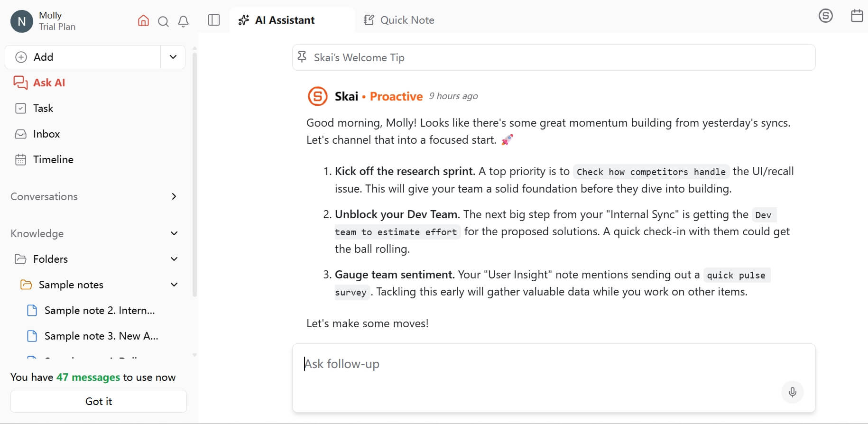Open notifications bell icon
The width and height of the screenshot is (868, 424).
pyautogui.click(x=183, y=21)
